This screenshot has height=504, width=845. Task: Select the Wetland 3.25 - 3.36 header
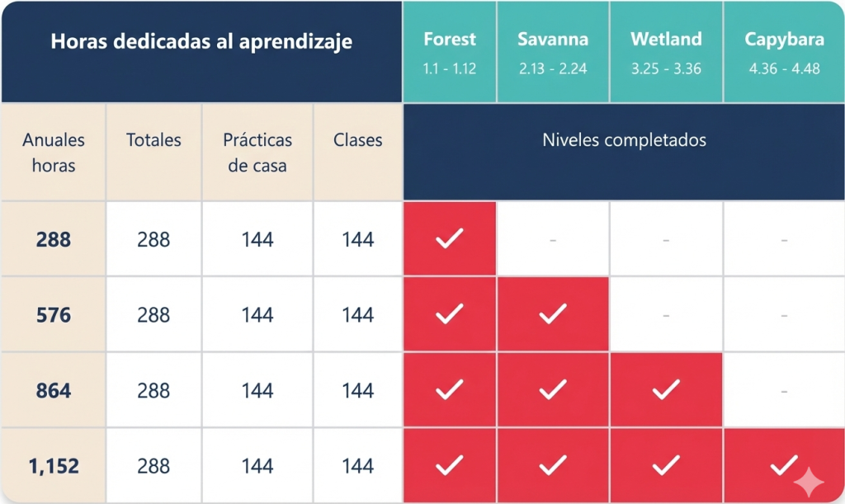point(666,52)
